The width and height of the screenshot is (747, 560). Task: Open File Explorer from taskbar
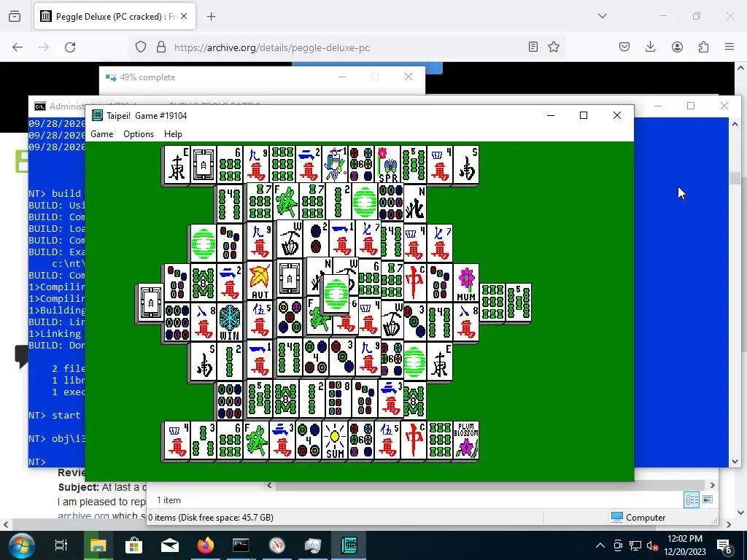click(x=98, y=545)
